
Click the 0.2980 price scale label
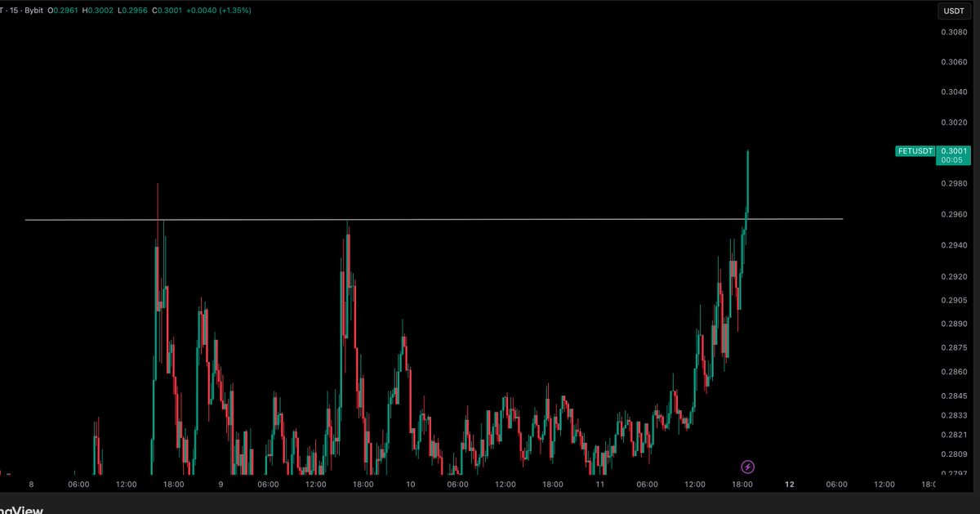[x=955, y=184]
